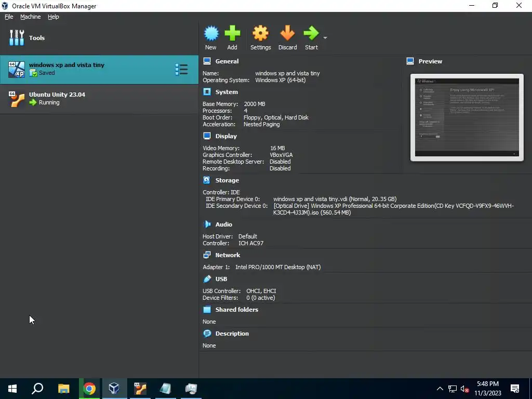Select the Ubuntu Unity 23.04 VM

coord(99,99)
